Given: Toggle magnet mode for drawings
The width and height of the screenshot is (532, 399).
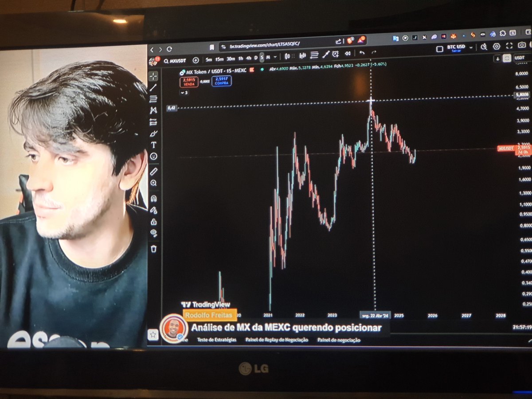Looking at the screenshot, I should (153, 198).
